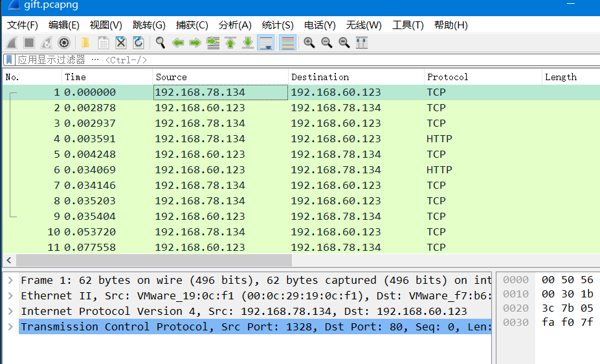The height and width of the screenshot is (364, 600).
Task: Click into the display filter input field
Action: (306, 59)
